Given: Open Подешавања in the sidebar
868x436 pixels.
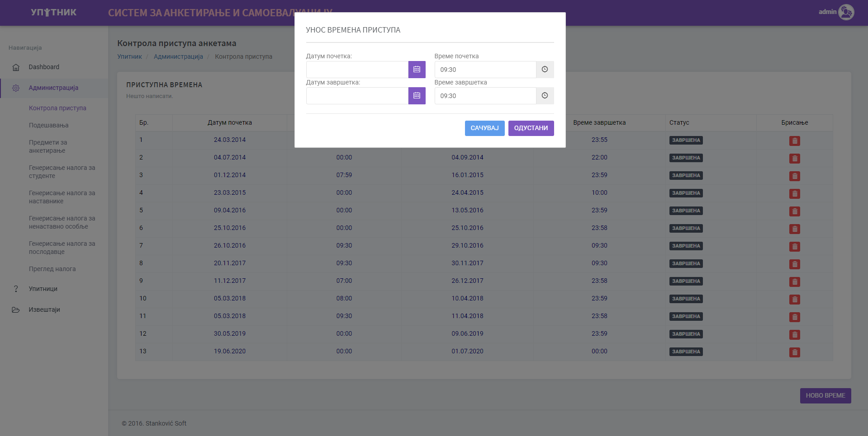Looking at the screenshot, I should (49, 125).
